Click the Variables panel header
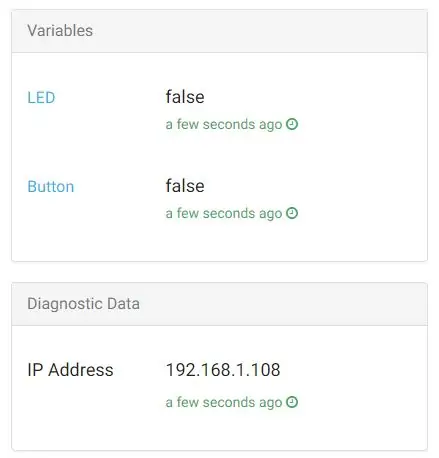This screenshot has width=439, height=458. pyautogui.click(x=219, y=31)
